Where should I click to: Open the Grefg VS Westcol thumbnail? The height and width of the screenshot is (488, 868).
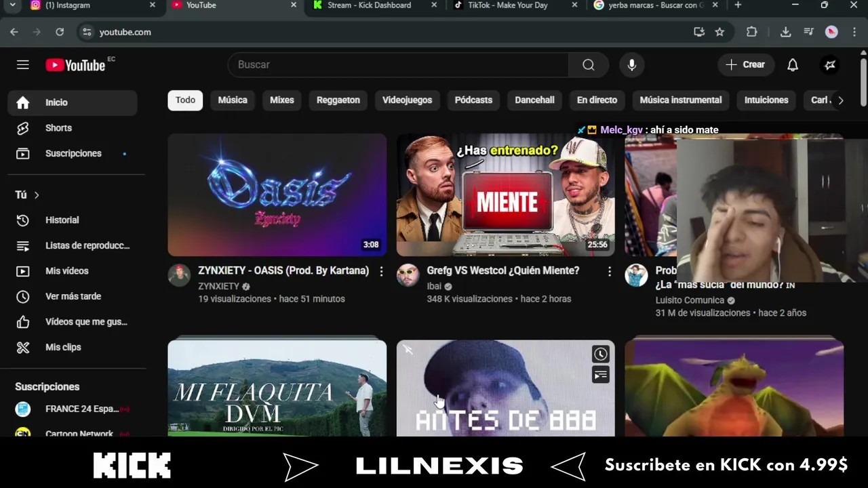pos(506,195)
